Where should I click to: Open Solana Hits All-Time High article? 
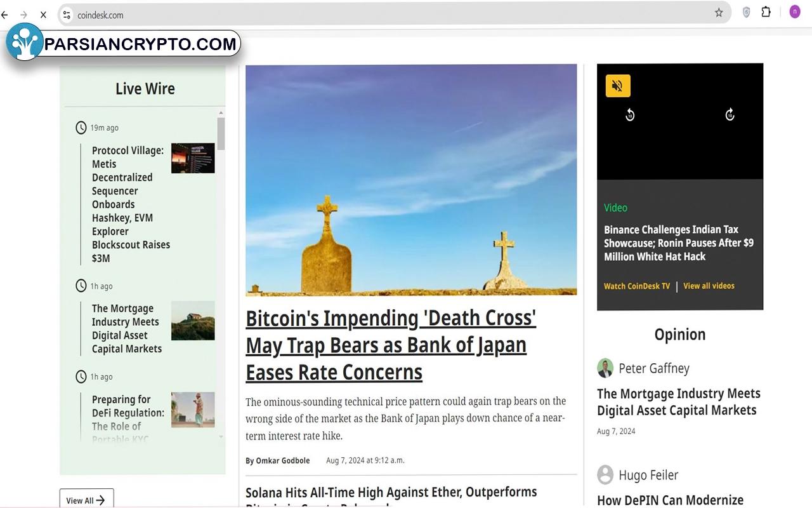[x=391, y=498]
